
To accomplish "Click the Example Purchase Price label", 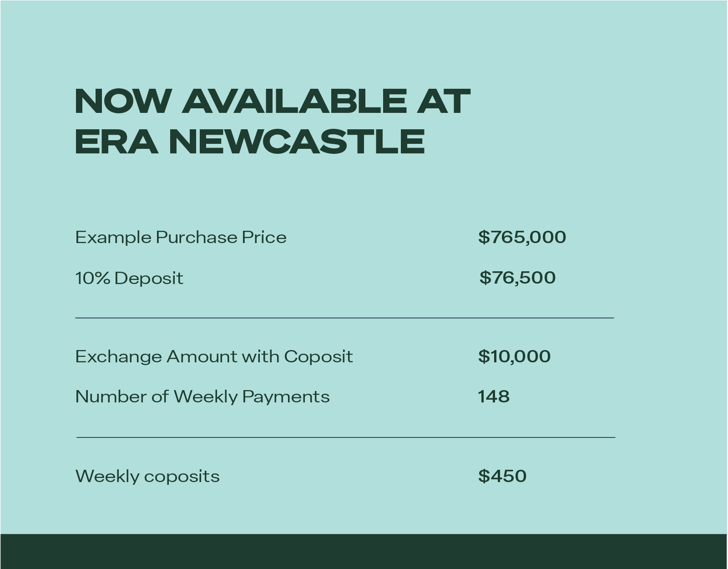I will pos(181,237).
